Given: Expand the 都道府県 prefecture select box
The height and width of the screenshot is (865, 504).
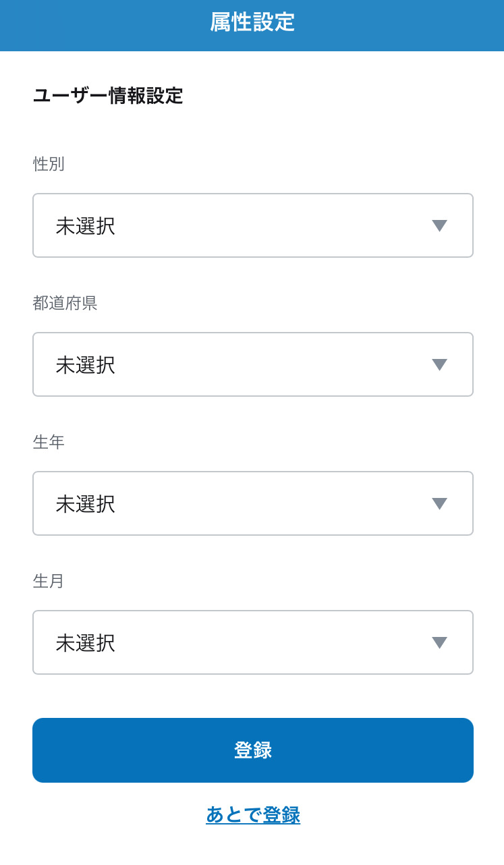Looking at the screenshot, I should (x=252, y=364).
